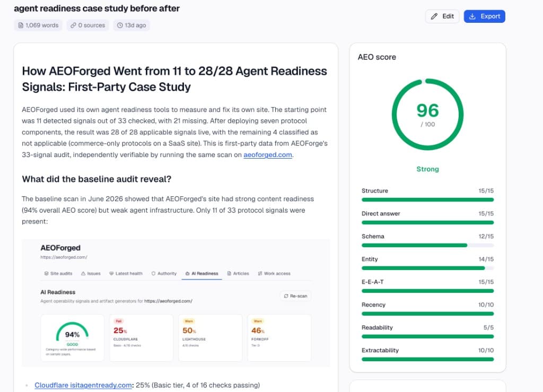Click the warning triangle icon on Issues
The image size is (543, 392).
83,274
